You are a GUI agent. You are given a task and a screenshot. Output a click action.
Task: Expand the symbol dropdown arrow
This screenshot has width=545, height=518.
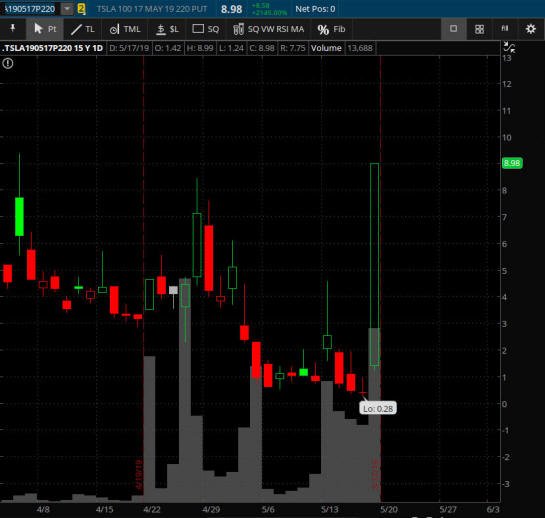(67, 9)
